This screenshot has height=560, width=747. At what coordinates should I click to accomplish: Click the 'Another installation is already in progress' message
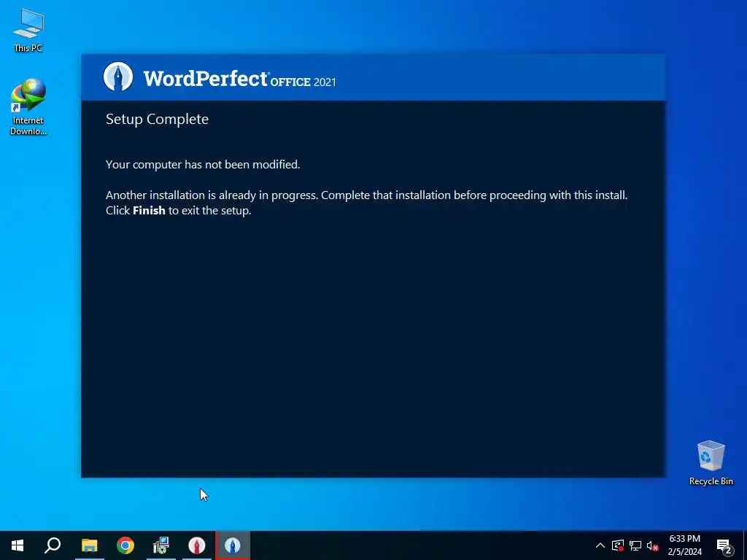point(366,195)
